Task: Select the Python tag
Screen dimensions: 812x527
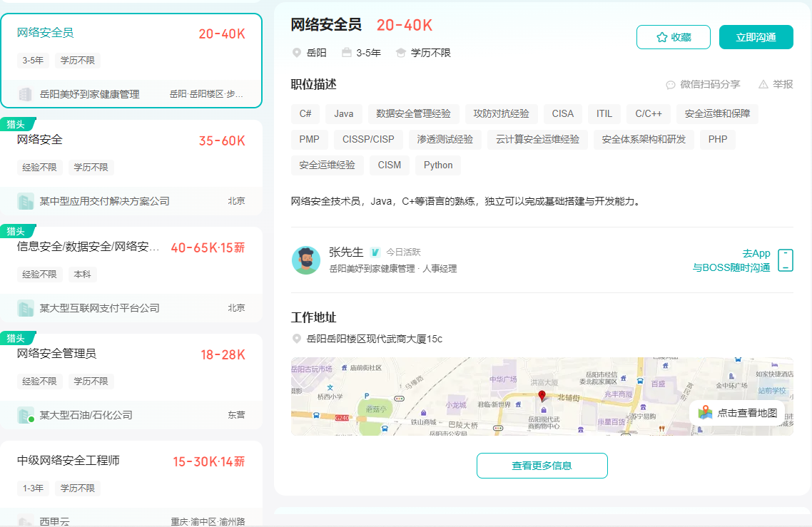Action: [438, 165]
